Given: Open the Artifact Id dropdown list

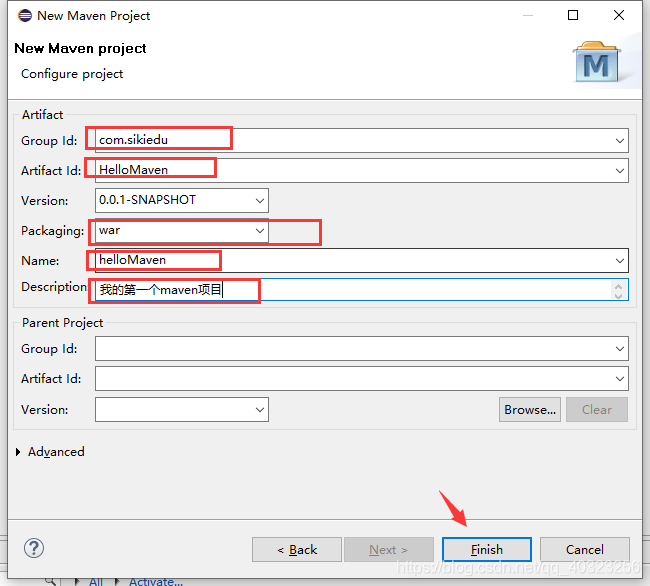Looking at the screenshot, I should pyautogui.click(x=620, y=171).
